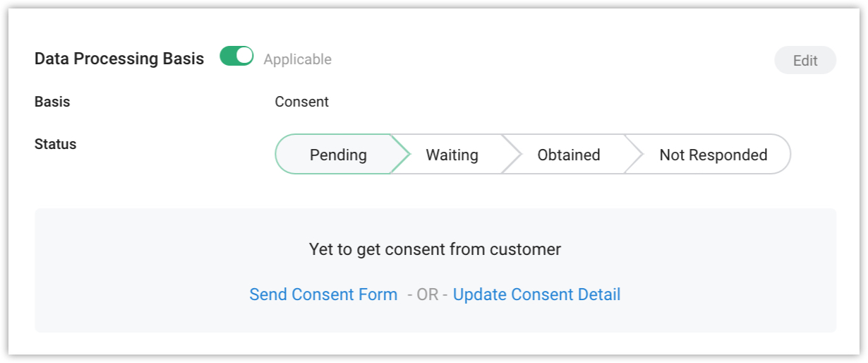Click the Data Processing Basis heading
The height and width of the screenshot is (363, 868).
pos(119,59)
